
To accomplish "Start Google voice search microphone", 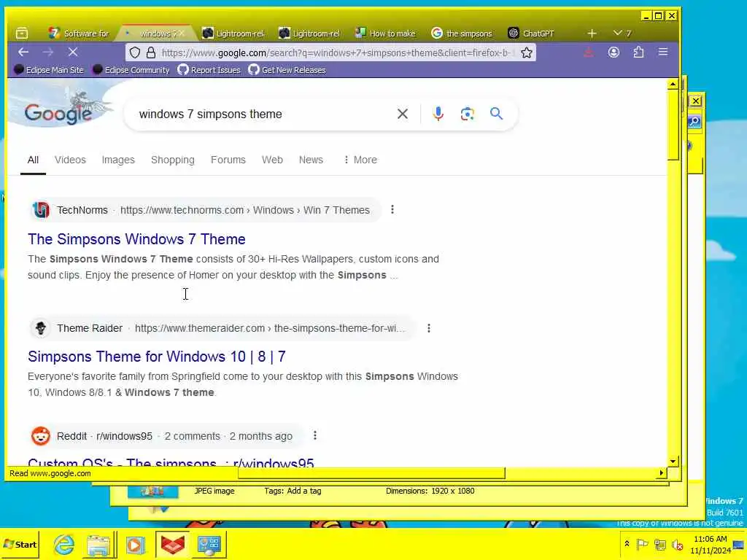I will click(x=438, y=114).
